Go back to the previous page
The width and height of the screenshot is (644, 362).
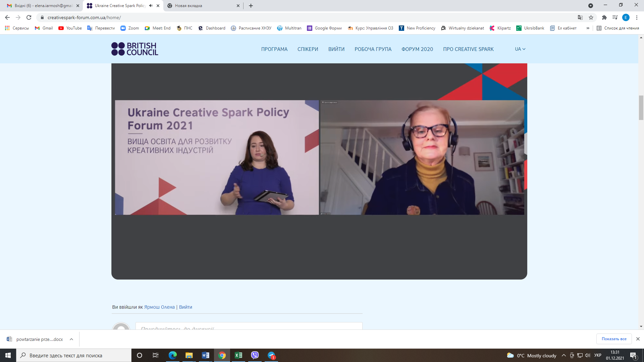point(7,17)
